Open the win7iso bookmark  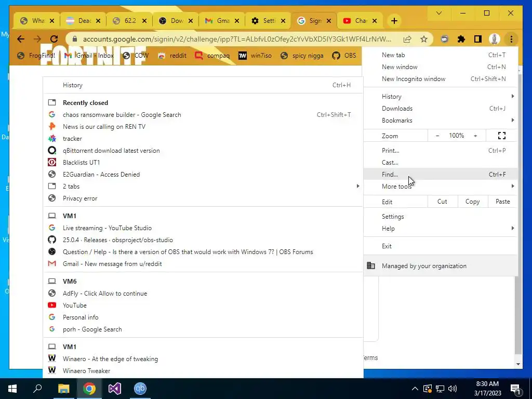(x=255, y=56)
